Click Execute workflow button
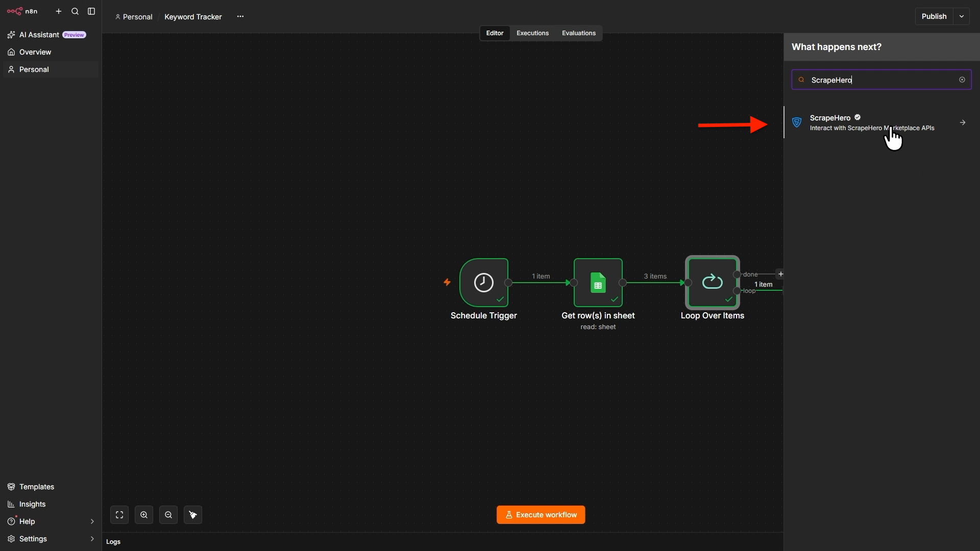Viewport: 980px width, 551px height. [541, 515]
